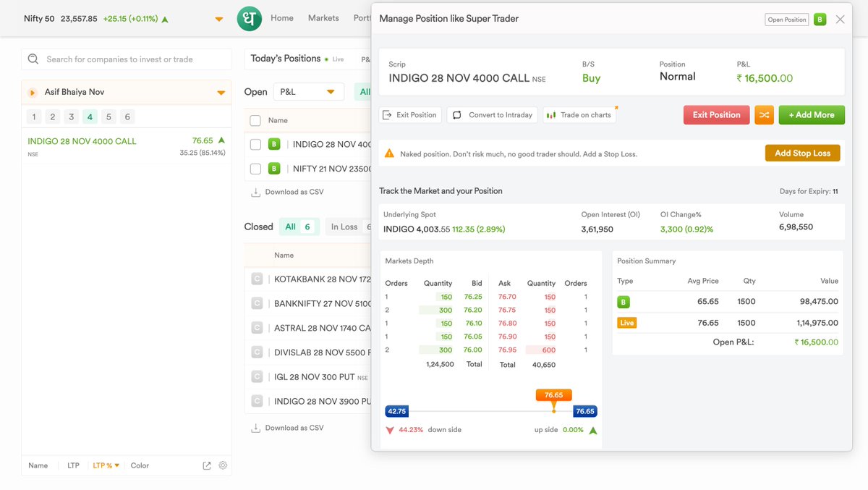Switch to watchlist tab 6
This screenshot has height=490, width=868.
click(x=127, y=117)
